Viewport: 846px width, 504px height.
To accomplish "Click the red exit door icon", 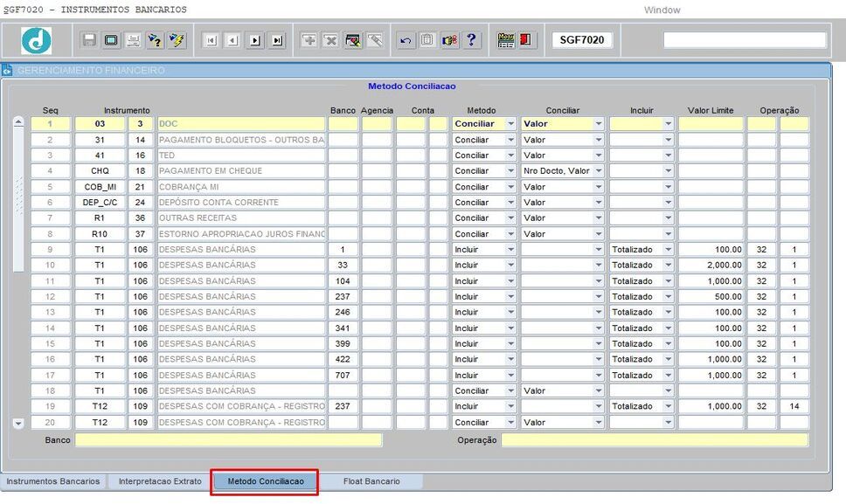I will pos(526,40).
